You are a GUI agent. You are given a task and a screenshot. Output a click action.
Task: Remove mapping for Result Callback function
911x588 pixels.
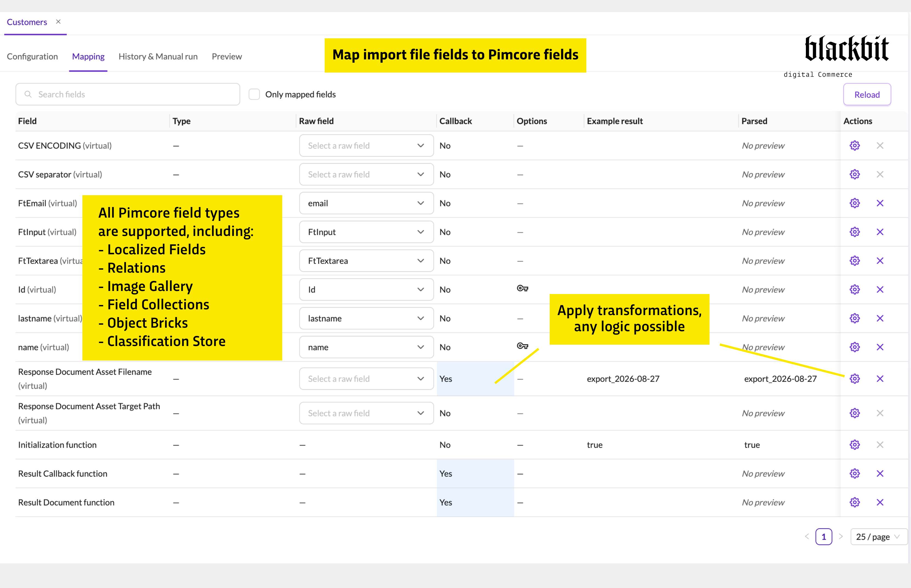click(x=880, y=474)
